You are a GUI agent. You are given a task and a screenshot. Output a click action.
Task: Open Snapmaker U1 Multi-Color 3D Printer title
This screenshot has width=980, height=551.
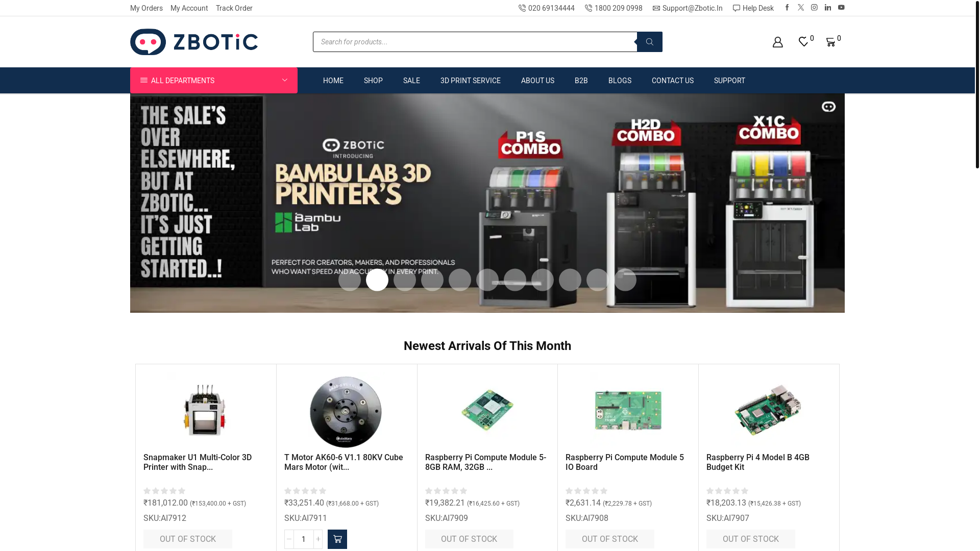[x=198, y=462]
